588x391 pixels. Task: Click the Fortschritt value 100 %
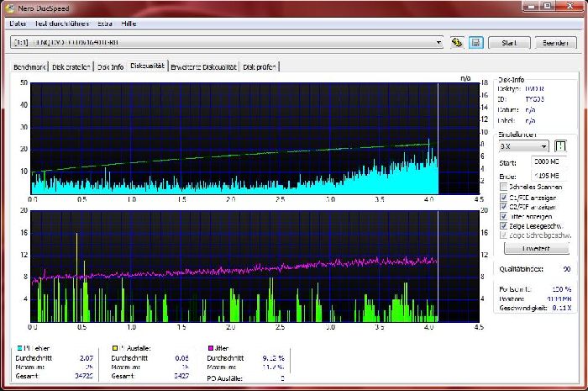coord(561,289)
